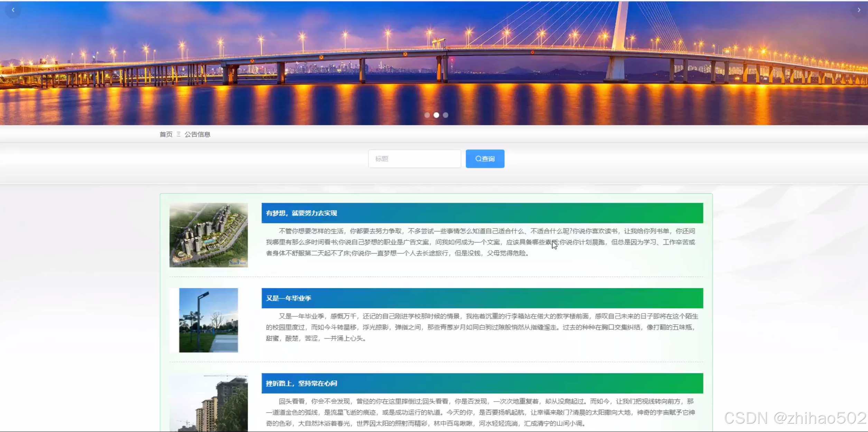Open the 有梦想，就要努力去实现 announcement title

(301, 213)
